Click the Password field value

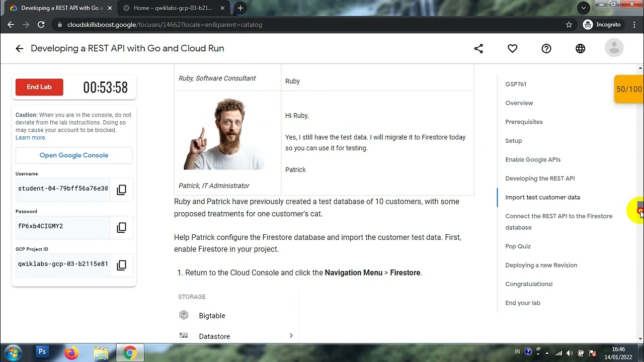pyautogui.click(x=63, y=227)
